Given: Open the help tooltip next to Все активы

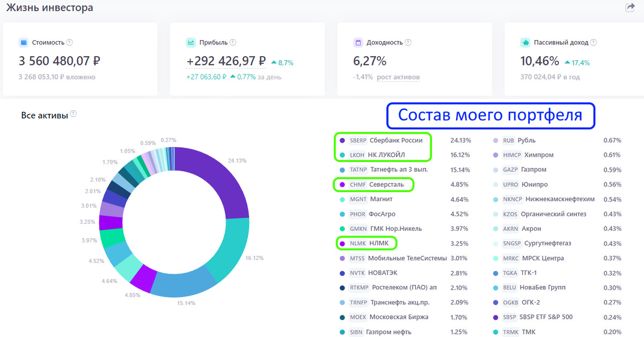Looking at the screenshot, I should pos(74,114).
